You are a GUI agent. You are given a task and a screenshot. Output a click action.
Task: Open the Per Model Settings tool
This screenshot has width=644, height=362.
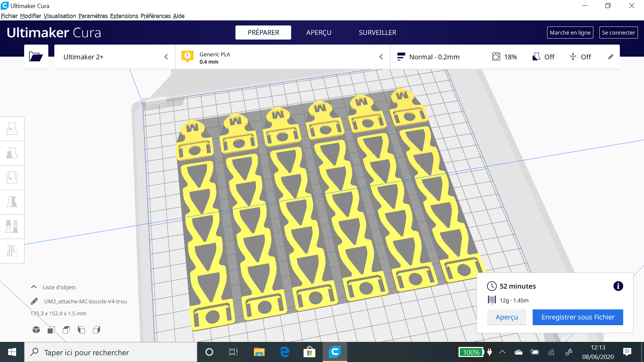coord(12,227)
